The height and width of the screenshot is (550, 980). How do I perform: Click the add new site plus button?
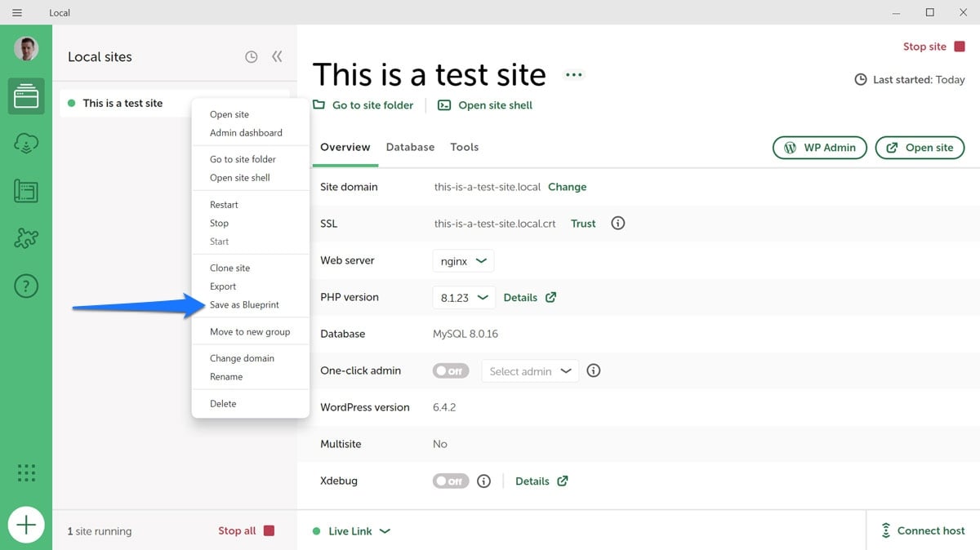(26, 525)
